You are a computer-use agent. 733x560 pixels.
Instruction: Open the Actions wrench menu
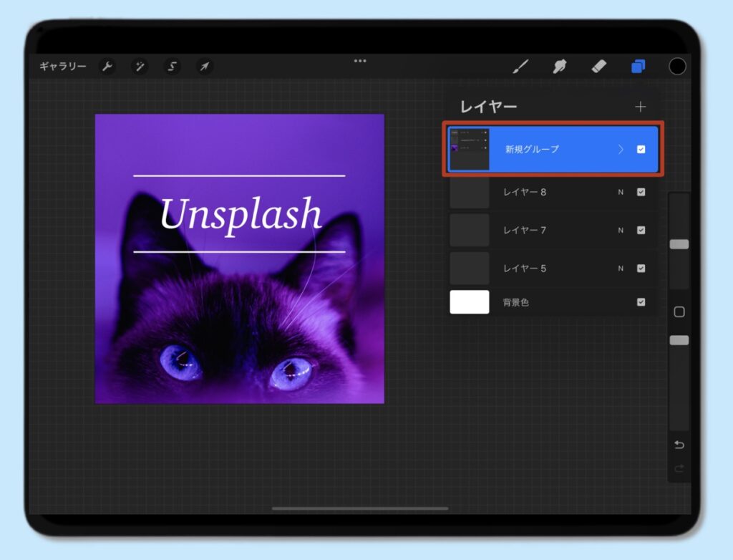click(x=107, y=67)
